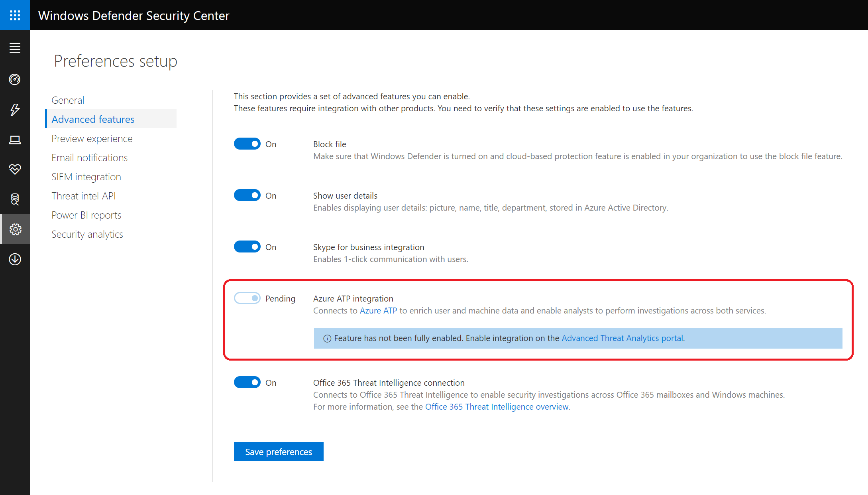Image resolution: width=868 pixels, height=495 pixels.
Task: Open the endpoint management download icon
Action: tap(15, 259)
